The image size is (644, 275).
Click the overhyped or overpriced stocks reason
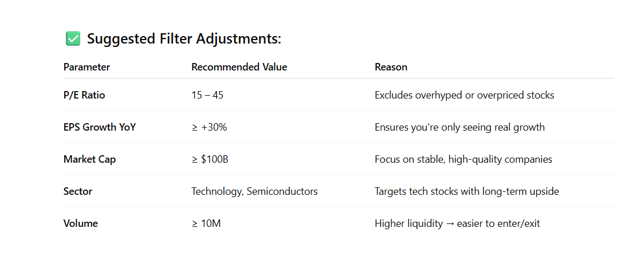pos(464,95)
